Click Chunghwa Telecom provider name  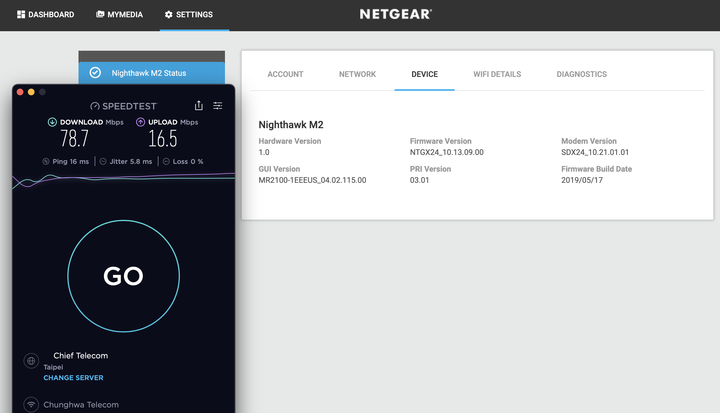pyautogui.click(x=81, y=405)
